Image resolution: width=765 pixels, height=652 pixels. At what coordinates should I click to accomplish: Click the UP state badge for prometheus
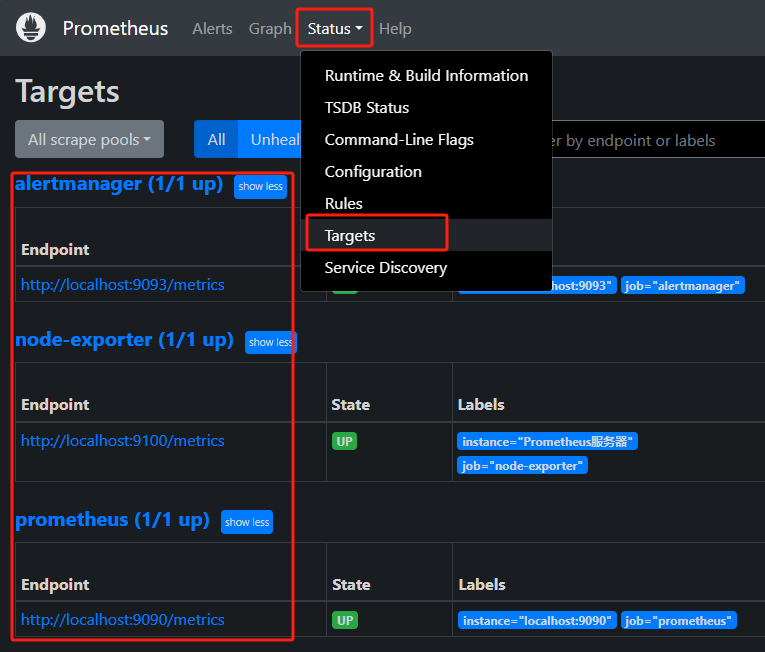tap(345, 620)
